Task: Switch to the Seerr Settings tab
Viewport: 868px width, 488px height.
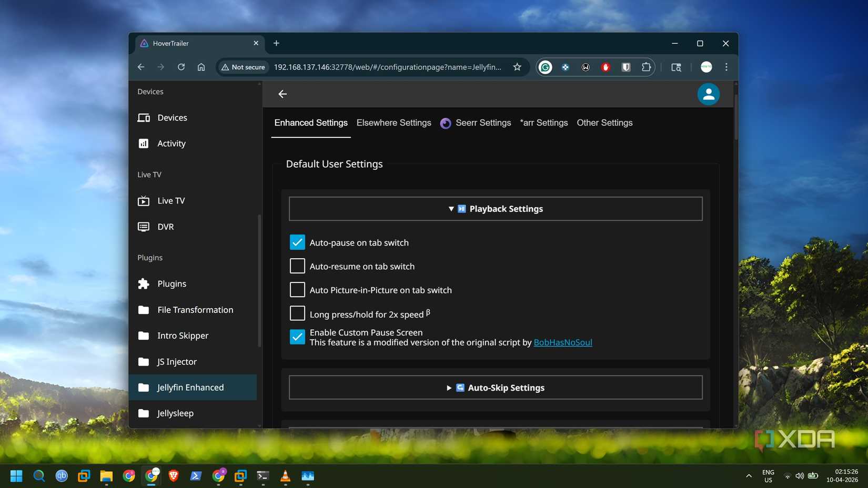Action: 476,123
